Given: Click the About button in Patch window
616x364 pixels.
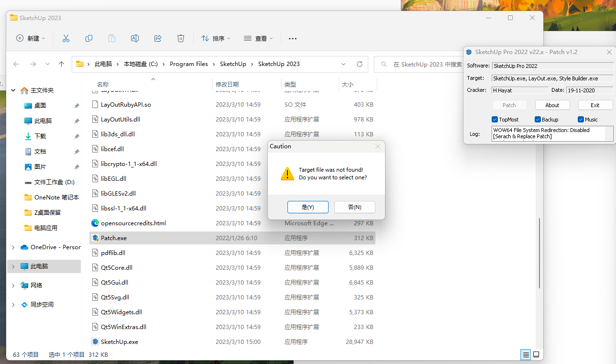Looking at the screenshot, I should (552, 105).
